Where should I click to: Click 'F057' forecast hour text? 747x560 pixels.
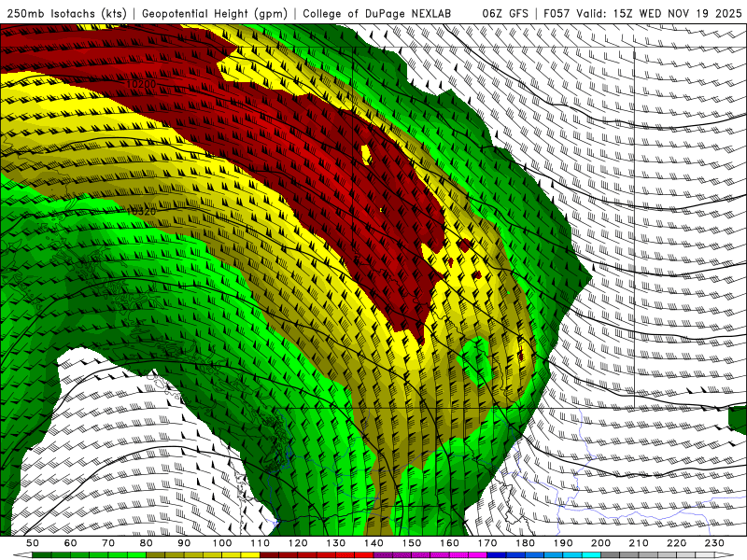557,13
